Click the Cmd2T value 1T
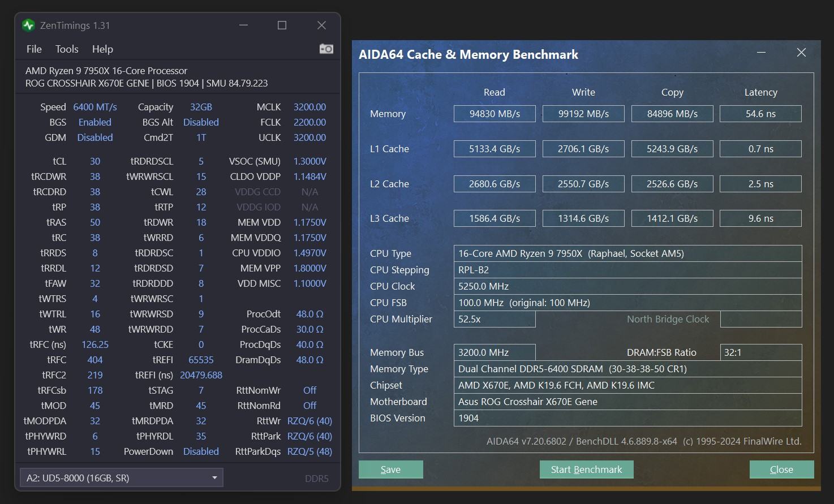Screen dimensions: 834x504 pos(201,137)
